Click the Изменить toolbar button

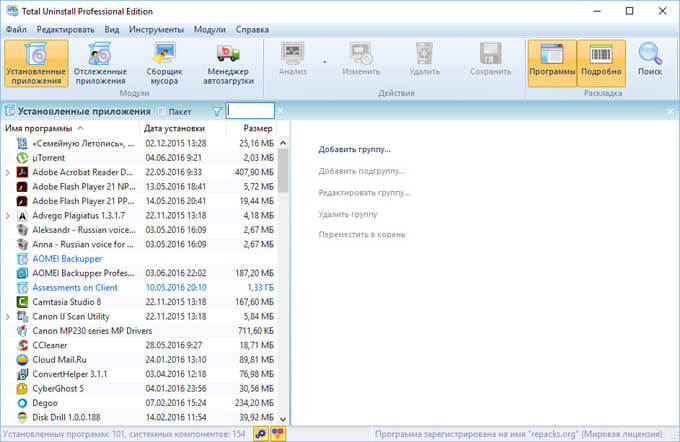361,59
